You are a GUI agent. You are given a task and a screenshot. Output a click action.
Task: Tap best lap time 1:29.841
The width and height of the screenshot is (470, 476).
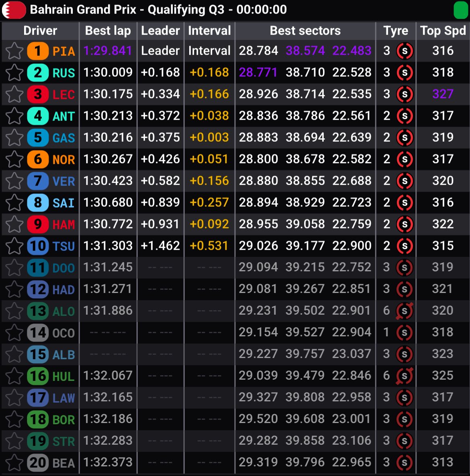pyautogui.click(x=108, y=51)
